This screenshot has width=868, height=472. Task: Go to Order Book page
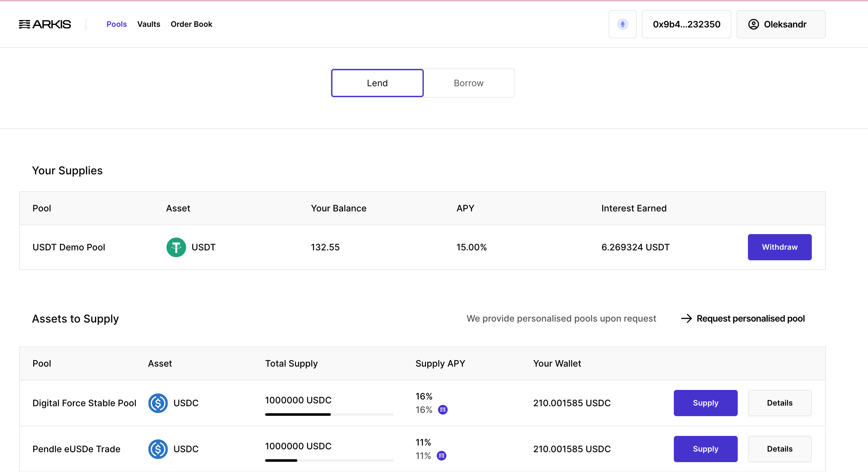click(x=191, y=24)
